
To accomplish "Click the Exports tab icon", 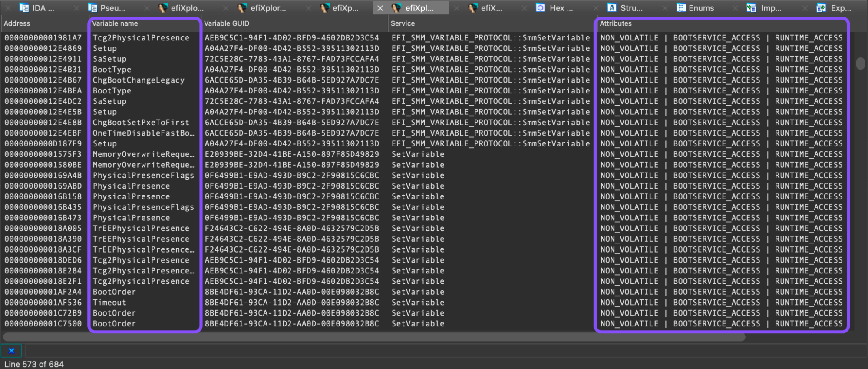I will pos(821,8).
